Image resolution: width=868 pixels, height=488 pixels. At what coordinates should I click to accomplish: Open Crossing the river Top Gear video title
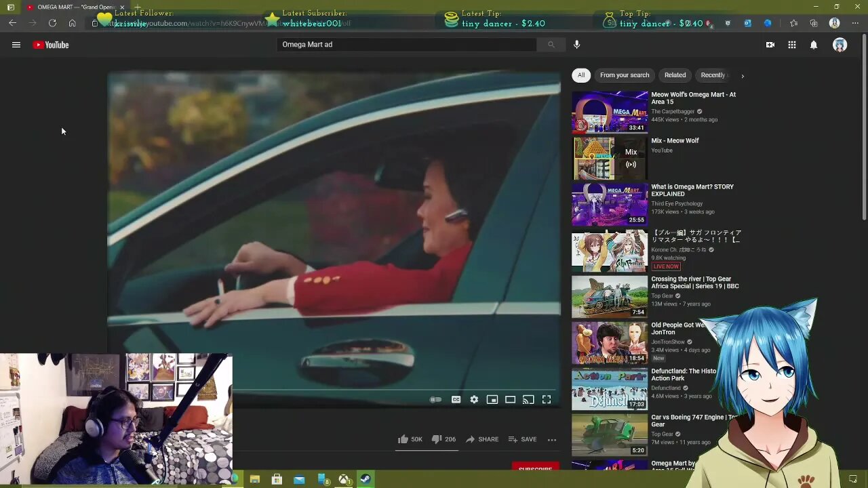(x=696, y=283)
